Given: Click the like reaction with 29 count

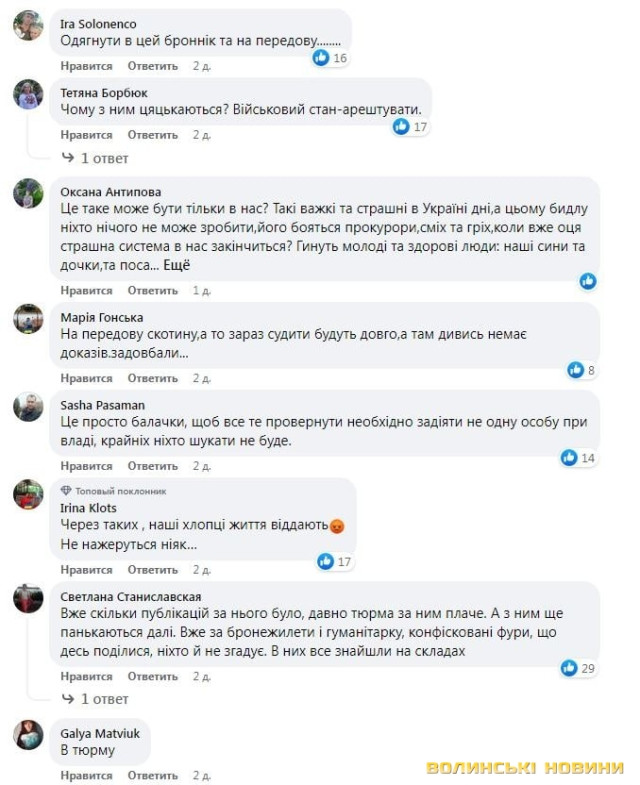Looking at the screenshot, I should tap(569, 668).
